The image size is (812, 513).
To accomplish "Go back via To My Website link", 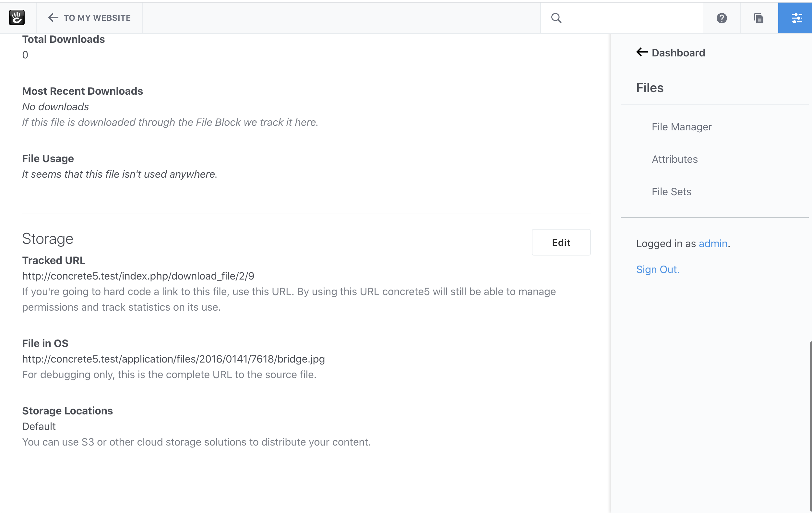I will (97, 18).
